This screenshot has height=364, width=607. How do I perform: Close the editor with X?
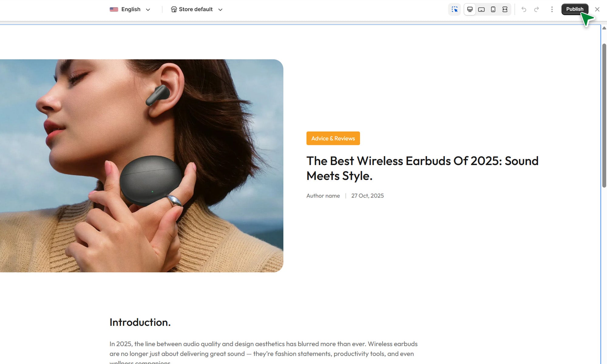click(x=597, y=9)
